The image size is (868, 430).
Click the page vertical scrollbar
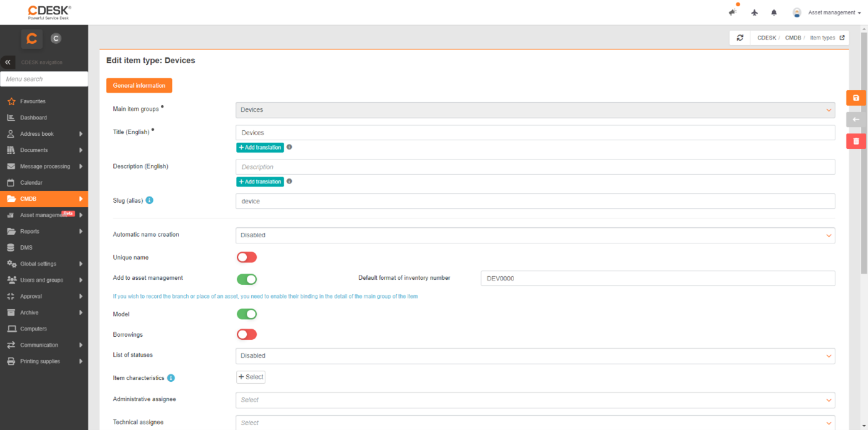[864, 153]
